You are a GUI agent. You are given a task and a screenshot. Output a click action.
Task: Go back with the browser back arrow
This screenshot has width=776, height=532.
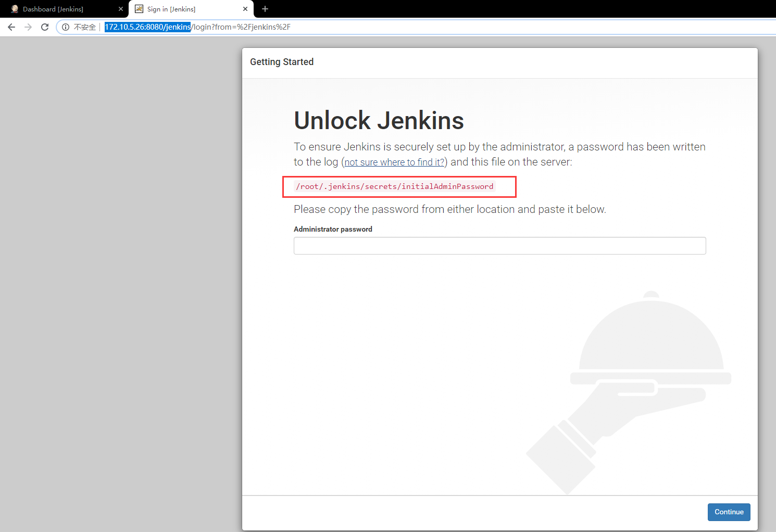11,27
